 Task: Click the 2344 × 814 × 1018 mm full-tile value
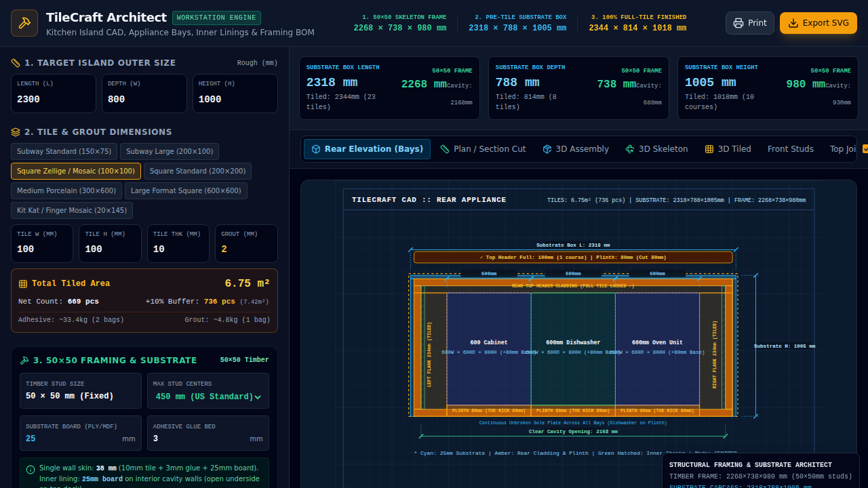point(637,28)
